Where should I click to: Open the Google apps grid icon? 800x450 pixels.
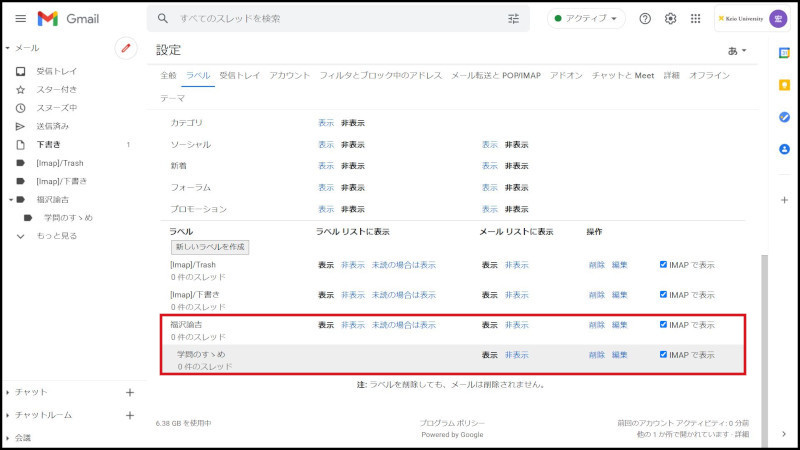[x=696, y=19]
